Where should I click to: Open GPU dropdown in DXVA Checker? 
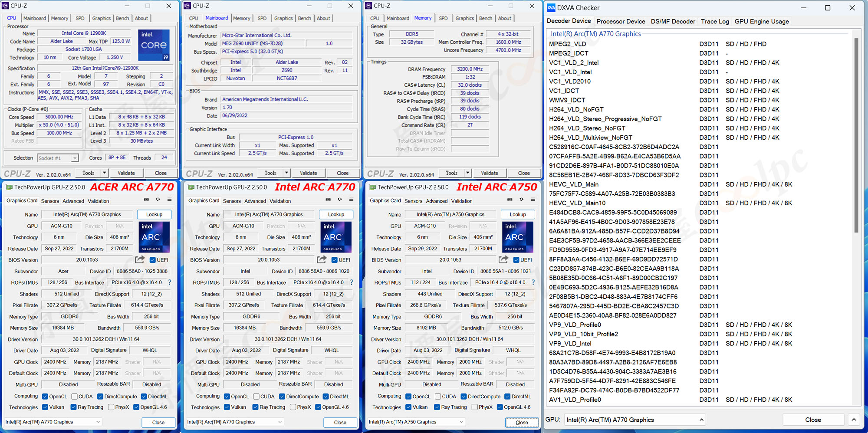pyautogui.click(x=635, y=420)
